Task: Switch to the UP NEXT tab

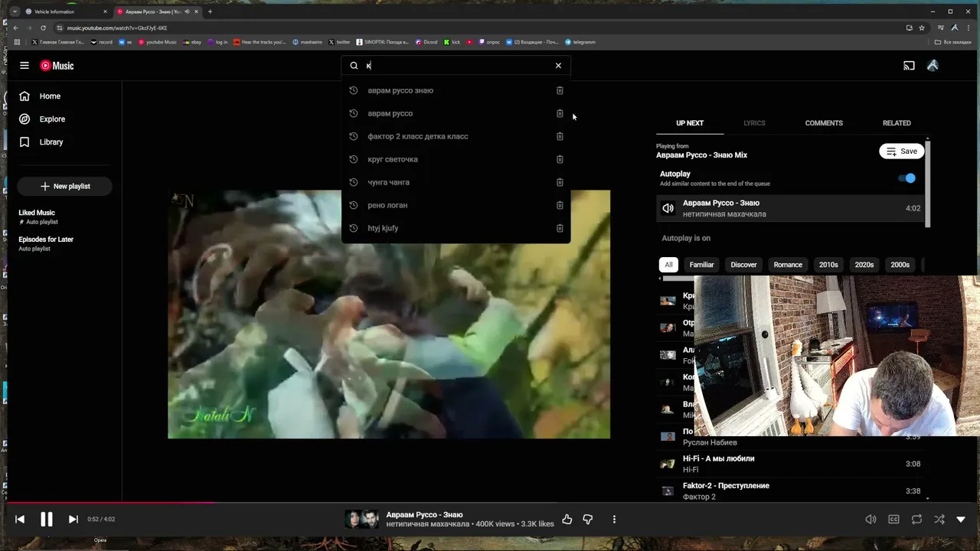Action: point(690,123)
